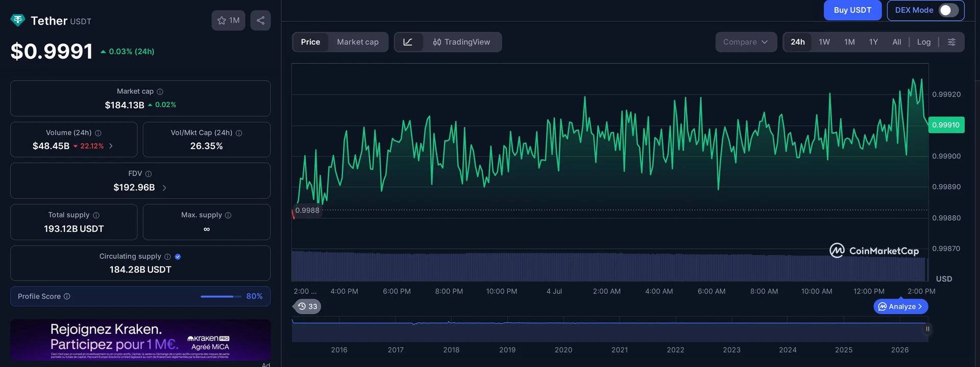Click the 184.28B USDT circulating supply

(140, 270)
